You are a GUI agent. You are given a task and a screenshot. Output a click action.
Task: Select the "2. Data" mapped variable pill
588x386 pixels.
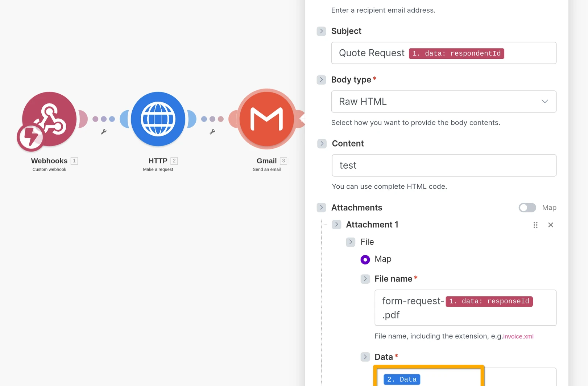click(402, 379)
